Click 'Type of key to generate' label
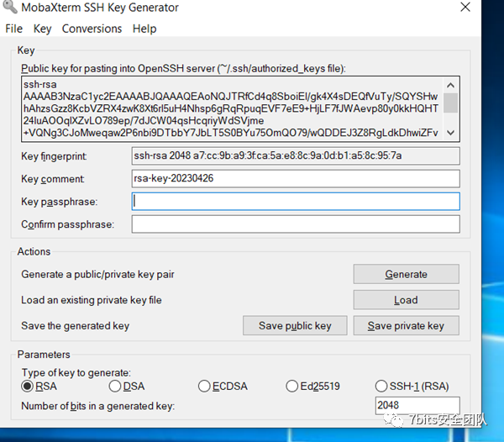 point(76,372)
